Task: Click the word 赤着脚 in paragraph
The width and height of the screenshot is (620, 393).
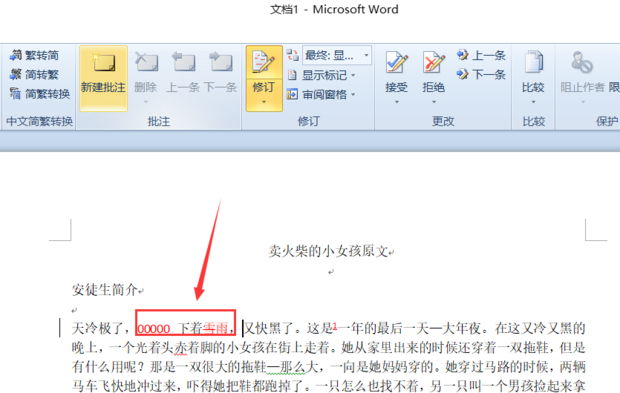Action: coord(193,348)
